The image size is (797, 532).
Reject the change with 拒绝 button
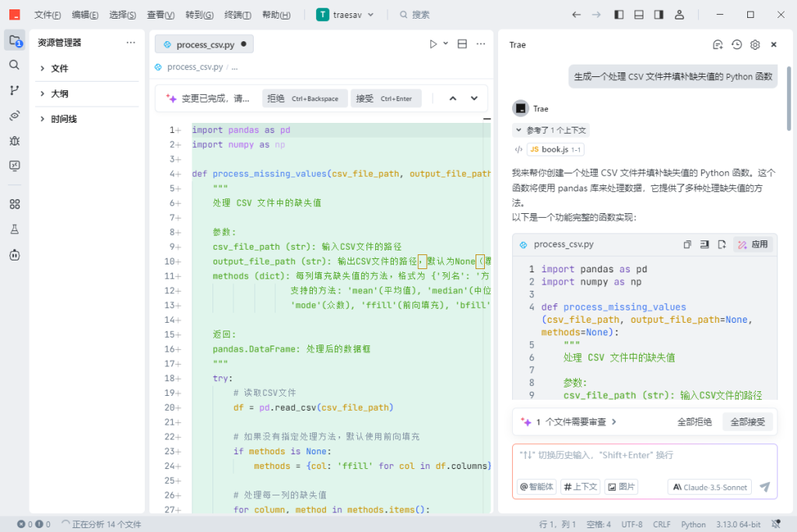[304, 99]
